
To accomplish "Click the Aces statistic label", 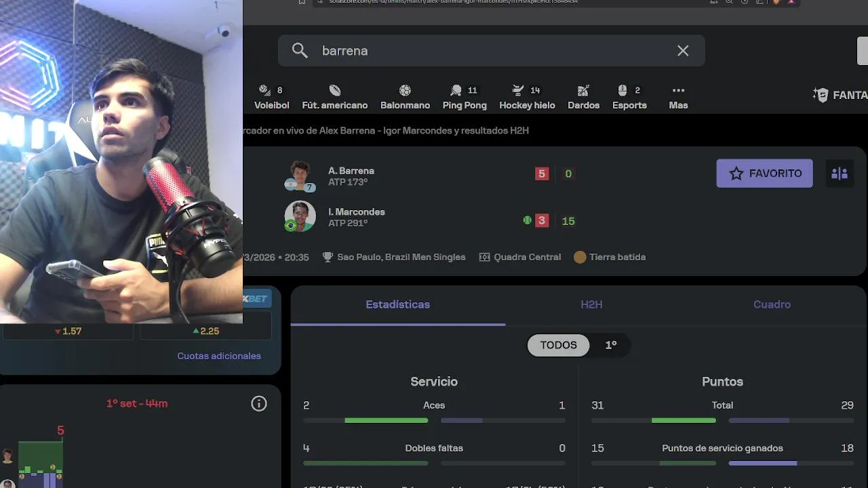I will (434, 405).
